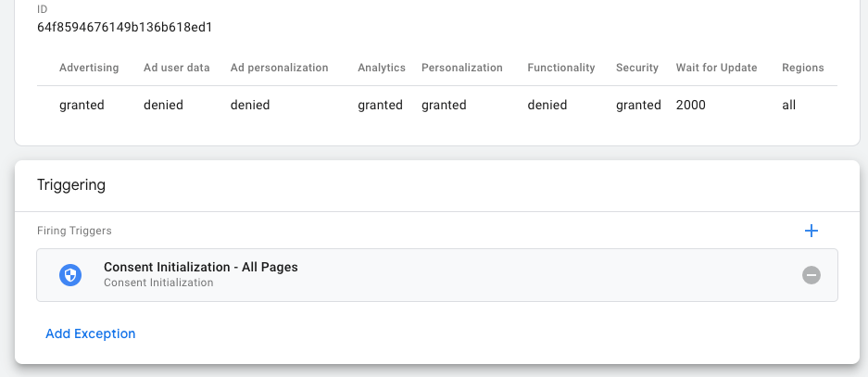Click the Ad user data column header
The height and width of the screenshot is (377, 868).
[177, 68]
